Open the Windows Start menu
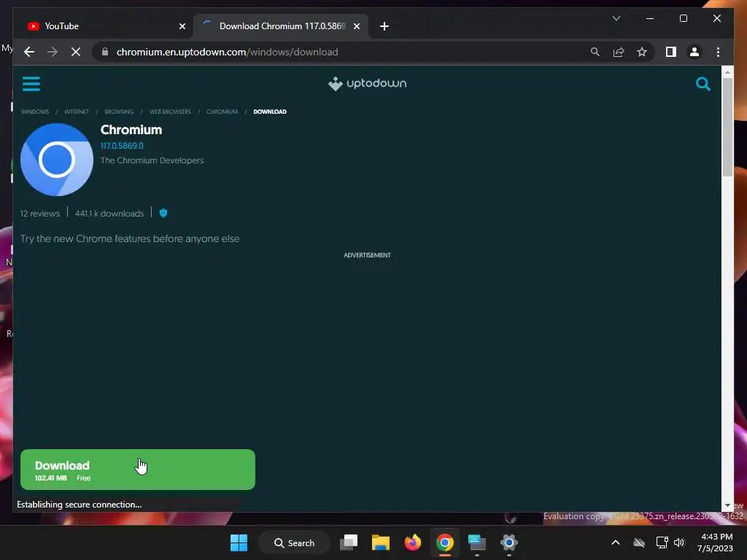The height and width of the screenshot is (560, 747). click(x=239, y=542)
